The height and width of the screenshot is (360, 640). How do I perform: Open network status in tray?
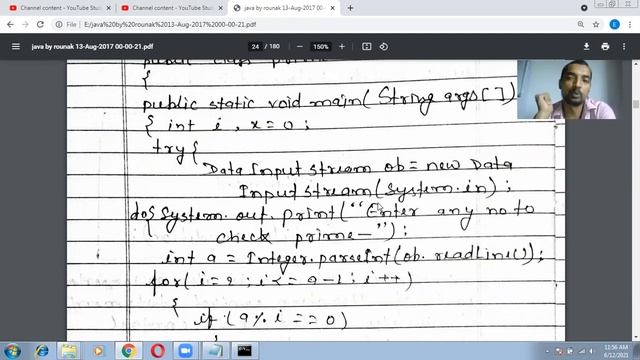click(582, 351)
